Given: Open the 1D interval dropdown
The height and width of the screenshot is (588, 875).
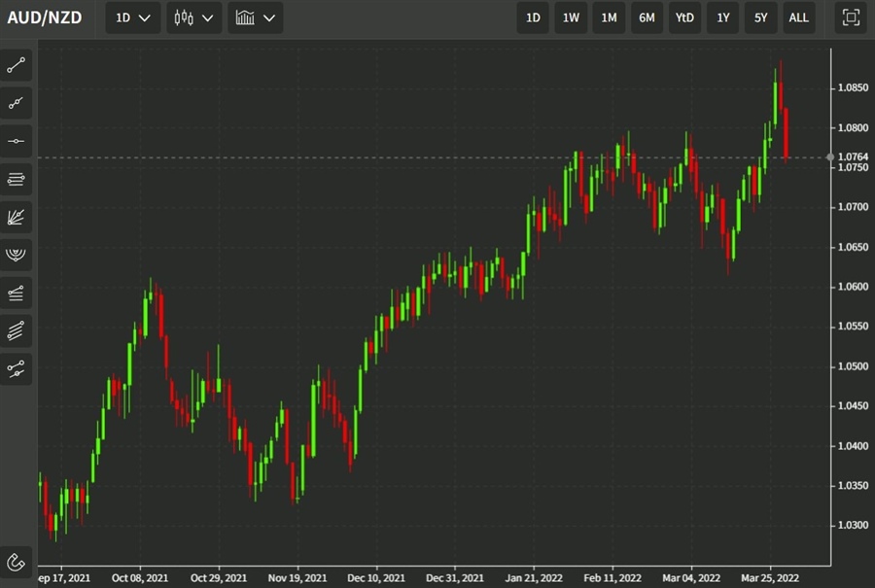Looking at the screenshot, I should tap(133, 17).
